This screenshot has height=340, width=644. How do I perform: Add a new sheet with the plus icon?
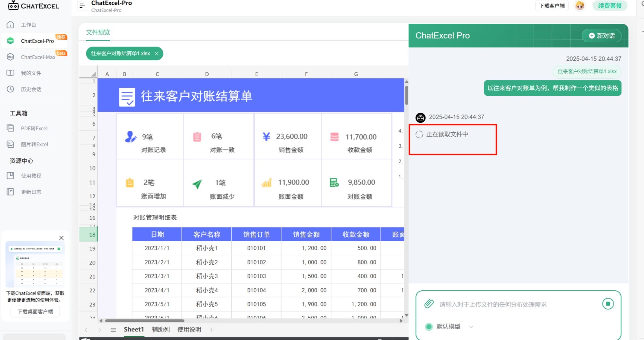tap(212, 330)
